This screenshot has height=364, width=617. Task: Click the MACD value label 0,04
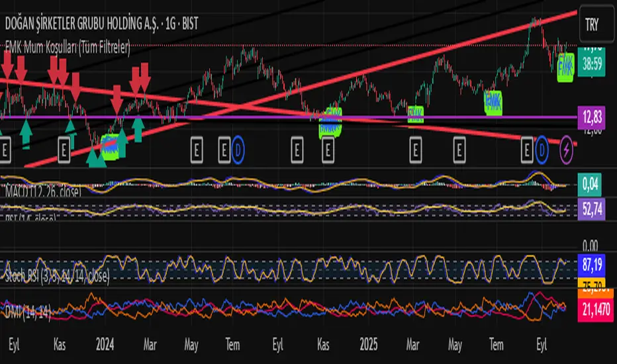pos(589,184)
